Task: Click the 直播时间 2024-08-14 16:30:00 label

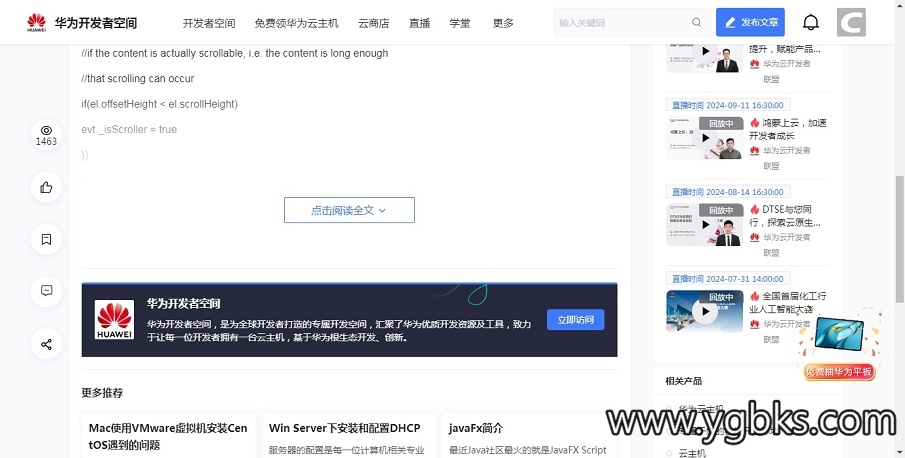Action: pyautogui.click(x=728, y=192)
